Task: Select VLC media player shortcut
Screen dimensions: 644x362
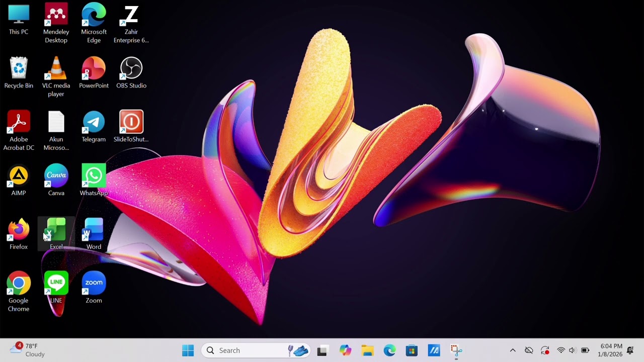Action: pyautogui.click(x=56, y=77)
